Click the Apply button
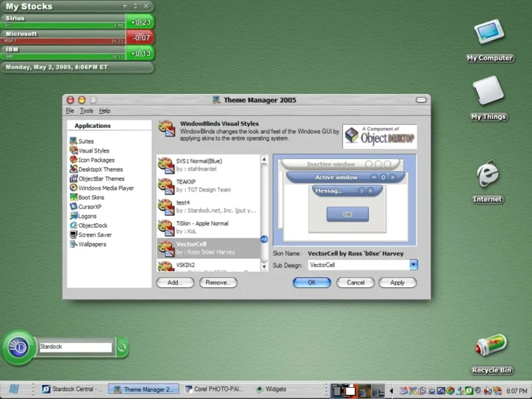Viewport: 532px width, 399px height. click(397, 282)
